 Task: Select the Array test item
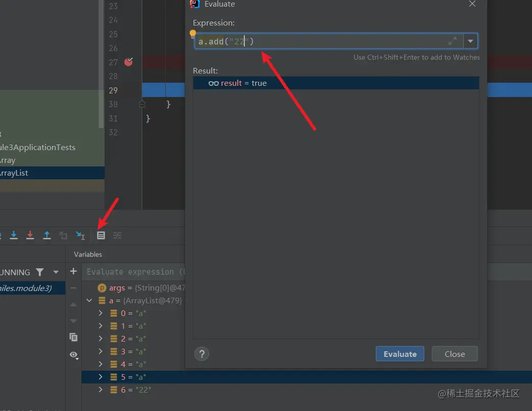pos(52,160)
